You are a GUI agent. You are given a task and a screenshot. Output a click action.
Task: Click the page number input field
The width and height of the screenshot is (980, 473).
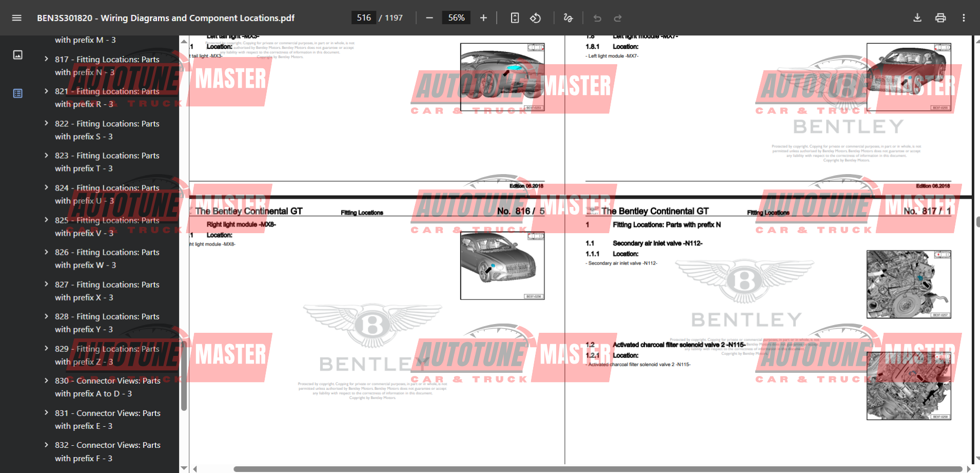(364, 18)
